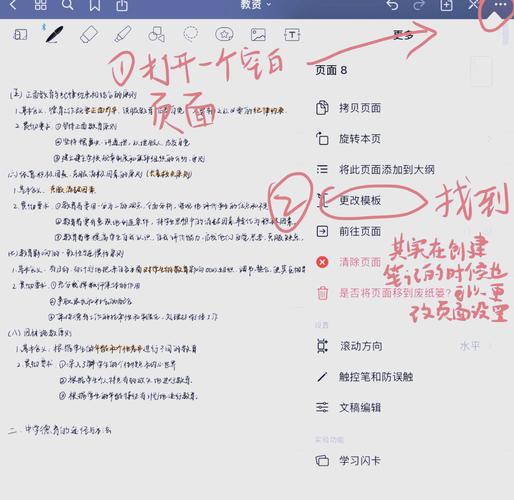The width and height of the screenshot is (514, 500).
Task: Click the 页面 8 header text
Action: click(331, 70)
